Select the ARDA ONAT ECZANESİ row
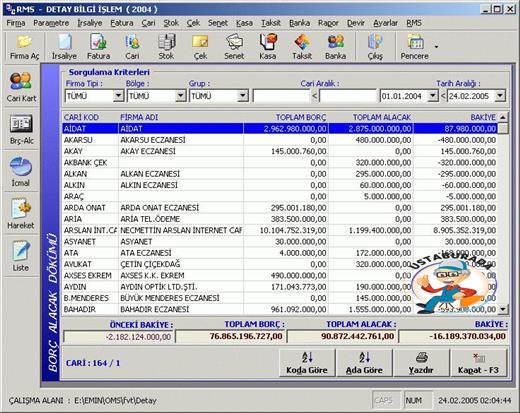Image resolution: width=520 pixels, height=413 pixels. [x=280, y=208]
